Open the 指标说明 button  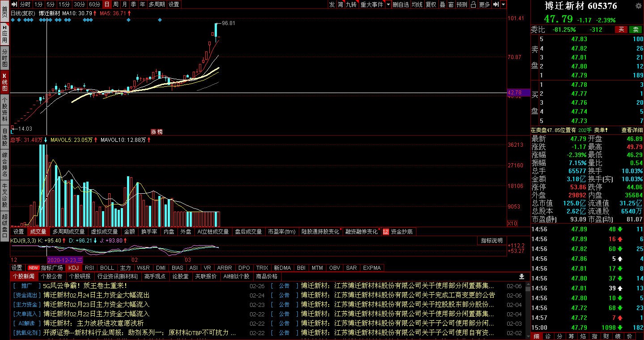point(492,241)
